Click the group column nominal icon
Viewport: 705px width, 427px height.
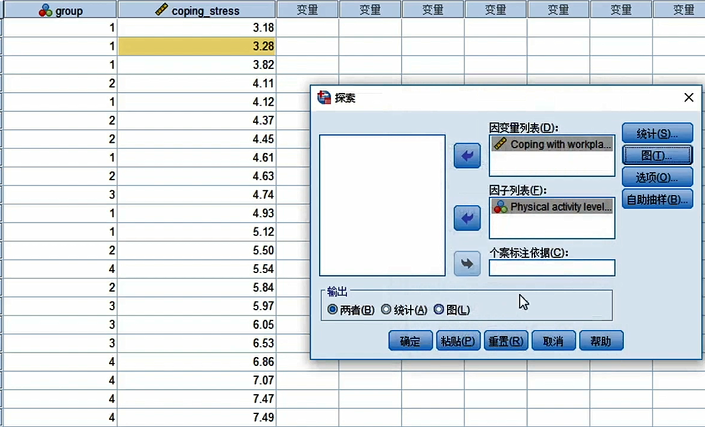point(45,10)
